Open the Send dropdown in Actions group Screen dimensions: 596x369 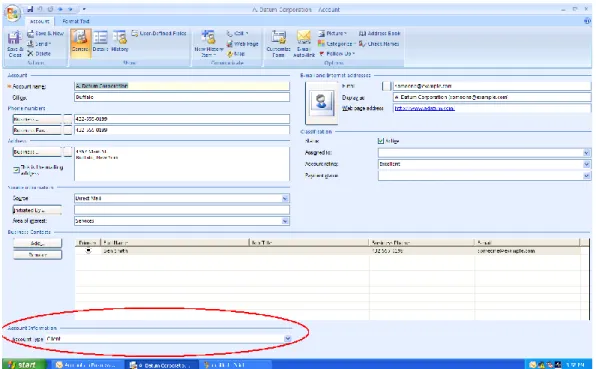[x=39, y=44]
